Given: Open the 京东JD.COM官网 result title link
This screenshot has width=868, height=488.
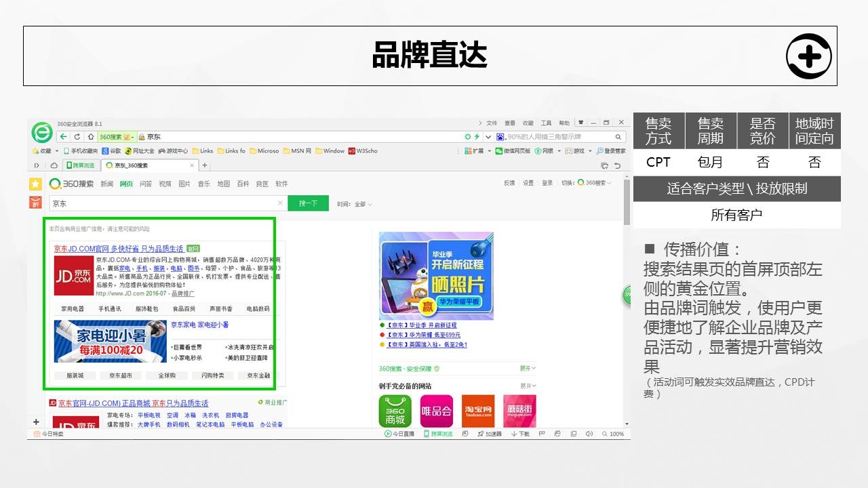Looking at the screenshot, I should click(119, 248).
